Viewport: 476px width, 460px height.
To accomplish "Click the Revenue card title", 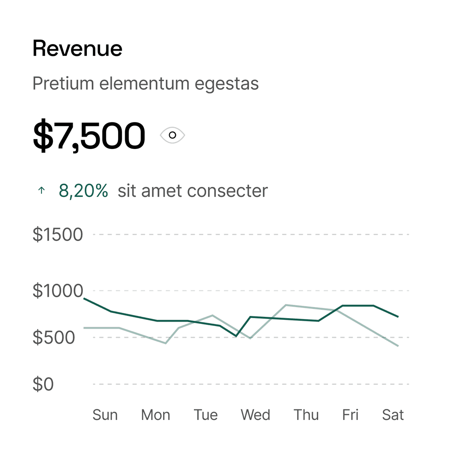I will tap(78, 48).
